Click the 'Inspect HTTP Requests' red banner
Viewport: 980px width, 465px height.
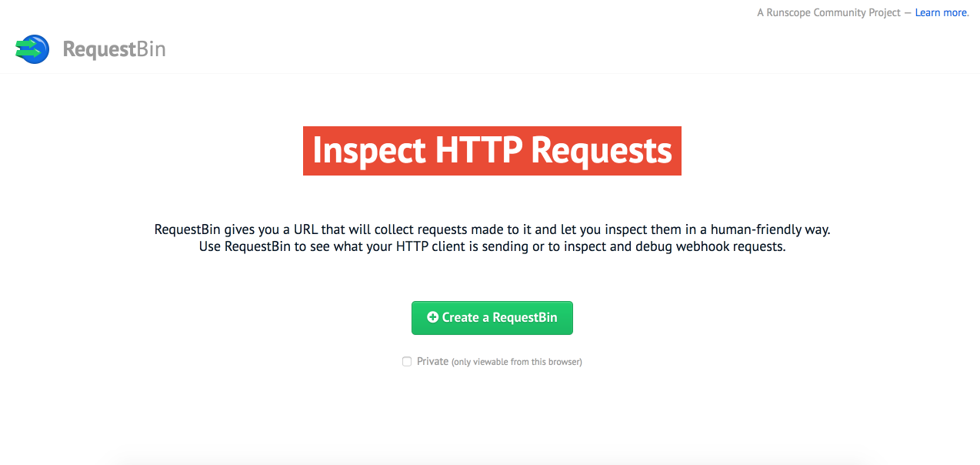pyautogui.click(x=492, y=151)
